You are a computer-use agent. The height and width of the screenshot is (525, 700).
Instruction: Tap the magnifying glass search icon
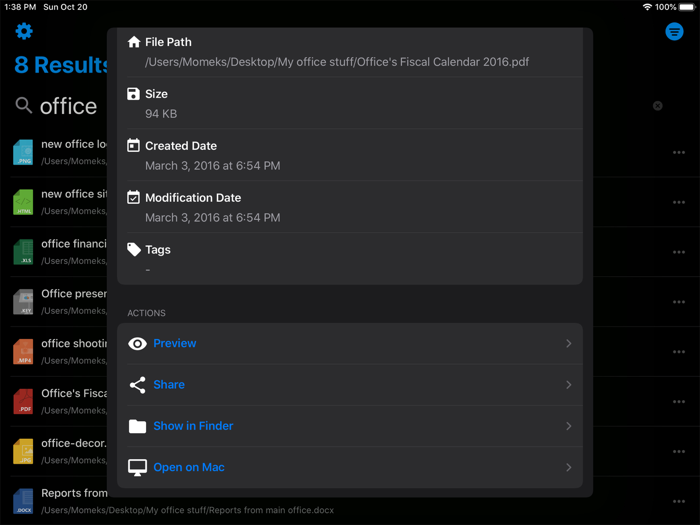click(x=24, y=106)
